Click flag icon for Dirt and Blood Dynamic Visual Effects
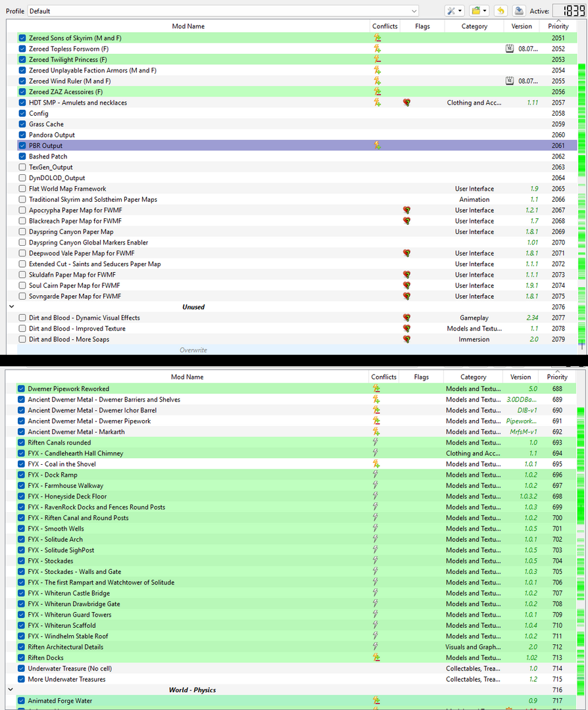This screenshot has height=710, width=588. click(406, 318)
